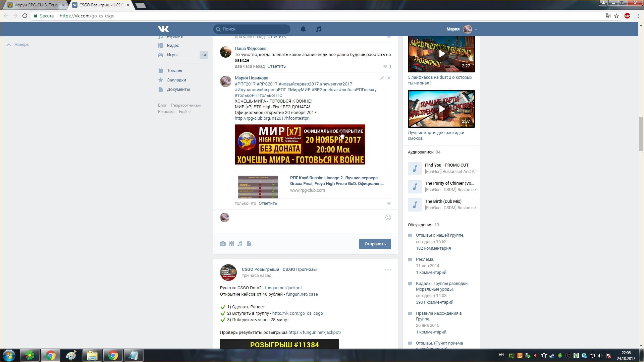Click the VK logo home icon
The image size is (644, 362).
pos(163,29)
